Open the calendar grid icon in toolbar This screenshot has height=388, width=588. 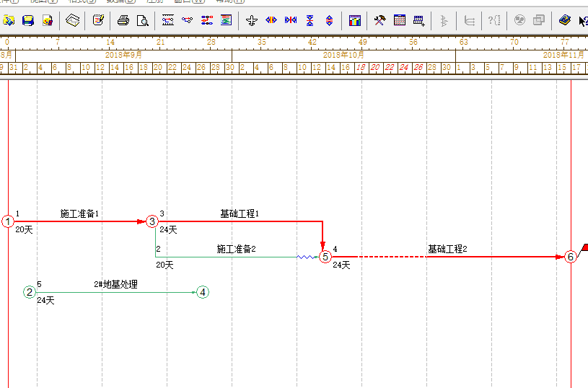point(400,20)
